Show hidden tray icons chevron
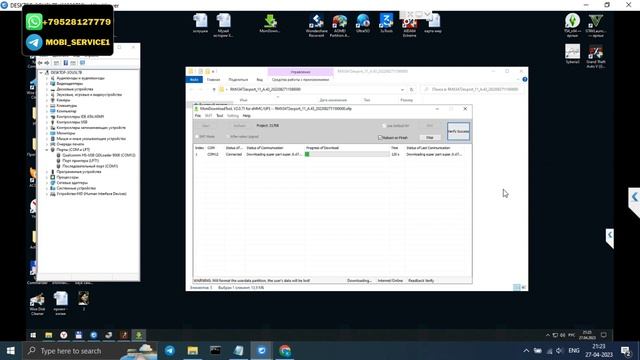Image resolution: width=640 pixels, height=360 pixels. click(526, 351)
